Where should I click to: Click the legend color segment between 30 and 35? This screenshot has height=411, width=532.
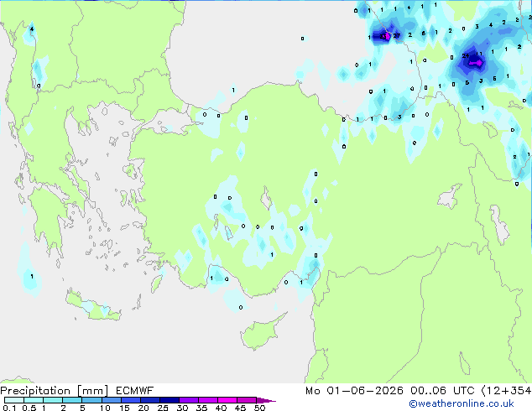(x=189, y=400)
